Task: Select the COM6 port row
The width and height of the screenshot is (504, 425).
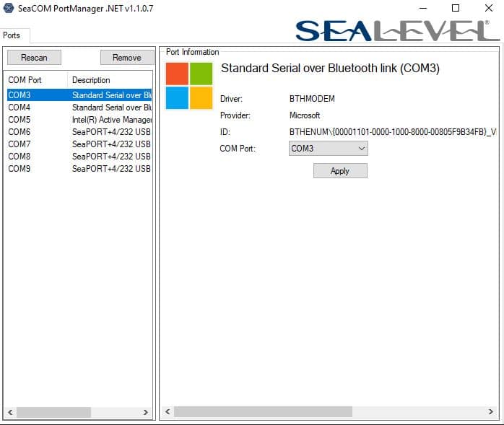Action: 79,132
